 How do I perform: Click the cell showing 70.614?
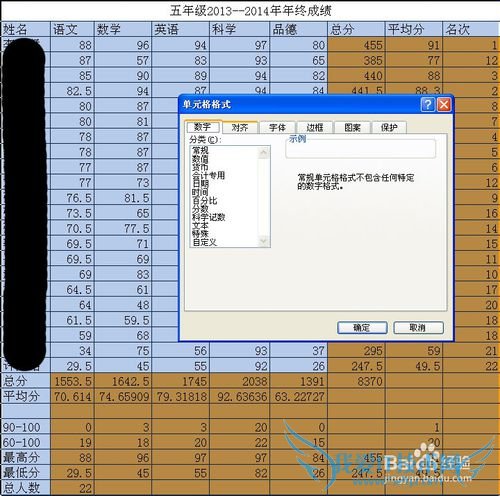pyautogui.click(x=72, y=397)
